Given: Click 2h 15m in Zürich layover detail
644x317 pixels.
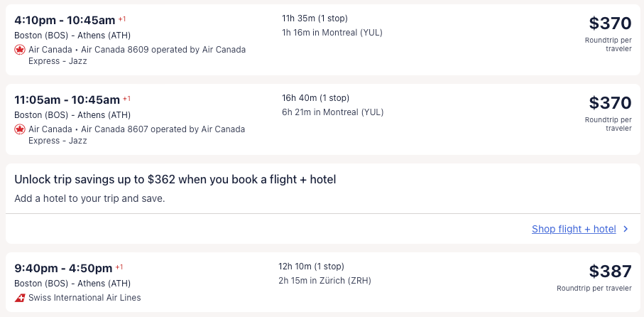Looking at the screenshot, I should (324, 281).
